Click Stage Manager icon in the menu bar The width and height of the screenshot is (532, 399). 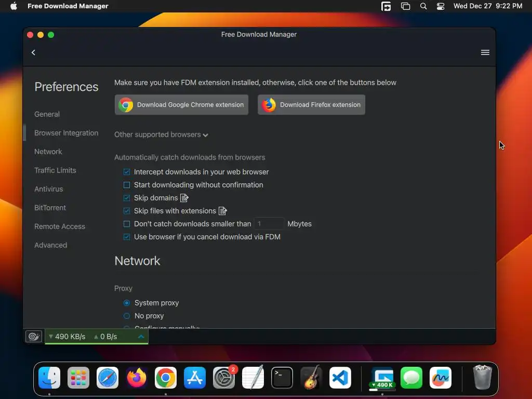(x=405, y=6)
